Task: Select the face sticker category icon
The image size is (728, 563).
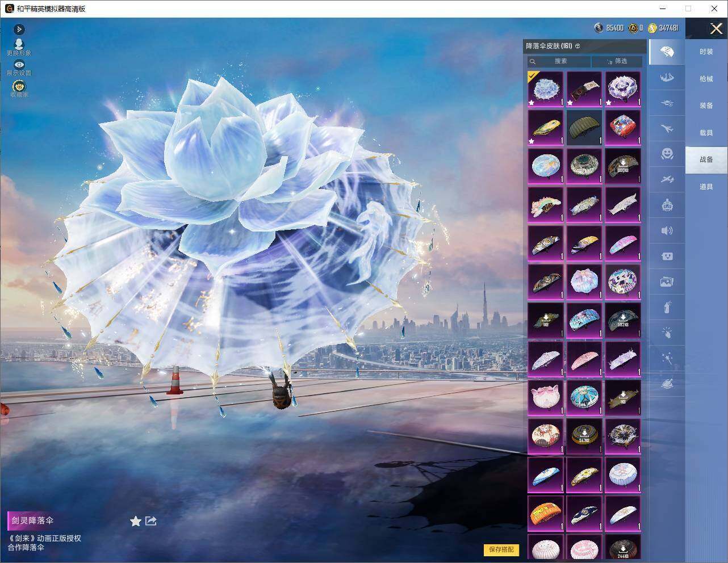Action: click(x=667, y=256)
